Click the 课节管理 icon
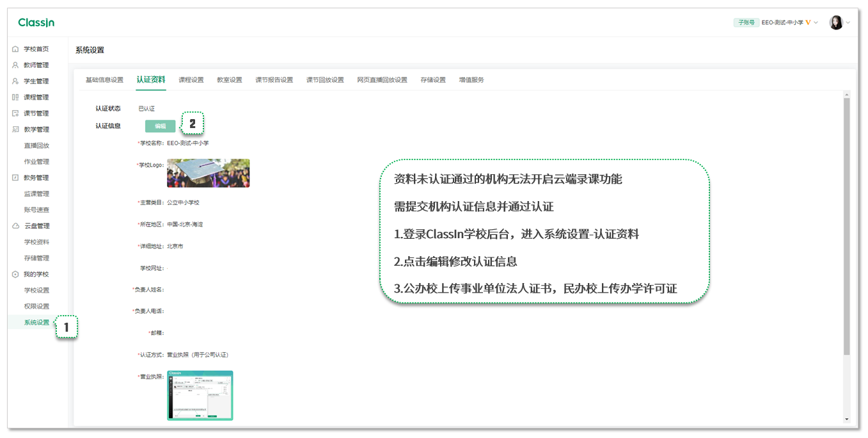This screenshot has width=868, height=438. [15, 113]
